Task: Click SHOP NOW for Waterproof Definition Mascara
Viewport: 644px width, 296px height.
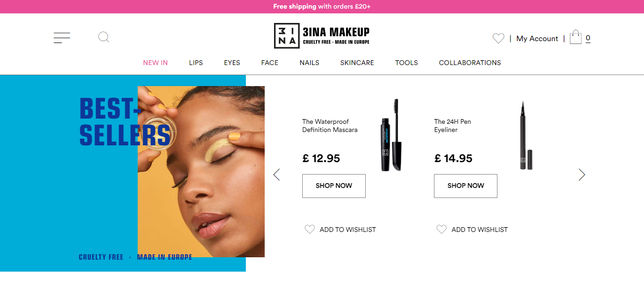Action: click(x=334, y=186)
